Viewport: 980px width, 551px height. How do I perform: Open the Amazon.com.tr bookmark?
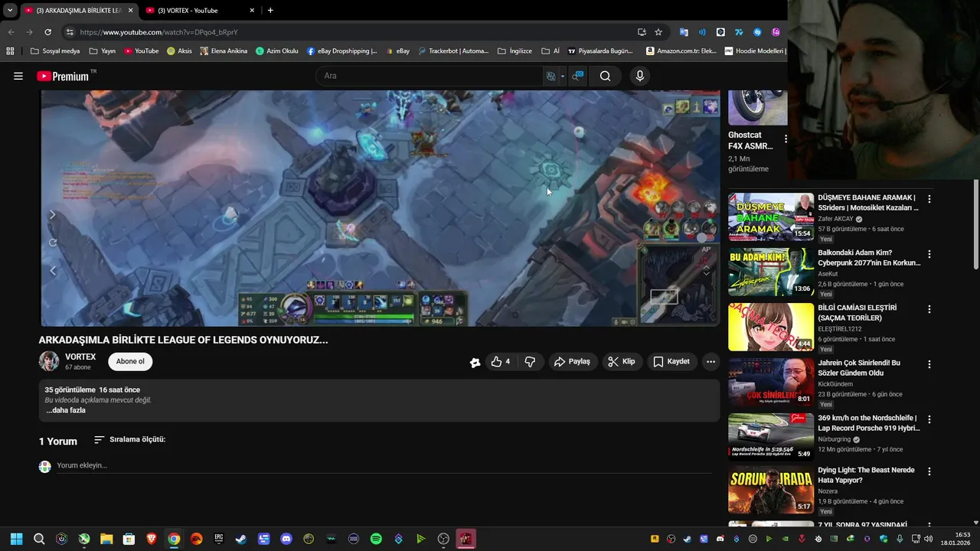click(681, 51)
